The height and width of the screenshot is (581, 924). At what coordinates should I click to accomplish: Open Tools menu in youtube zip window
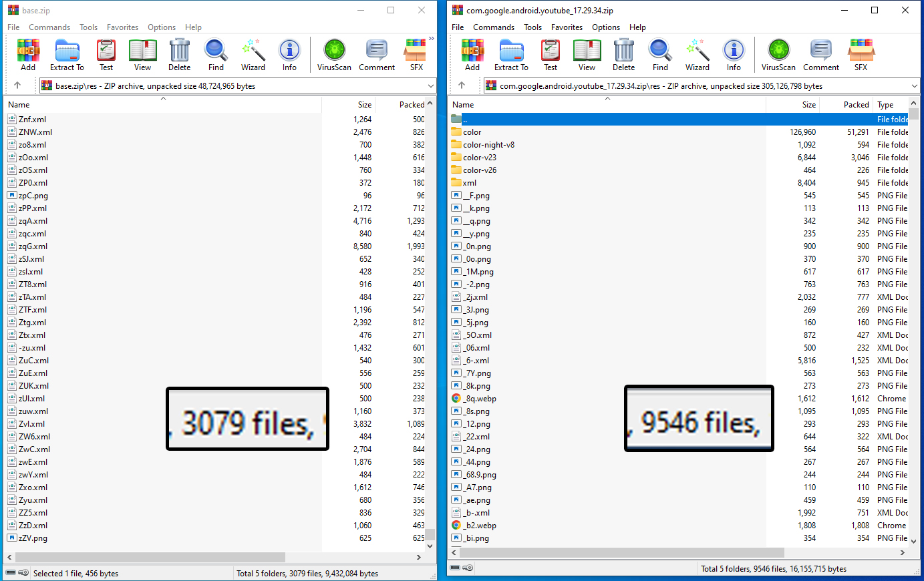[532, 27]
